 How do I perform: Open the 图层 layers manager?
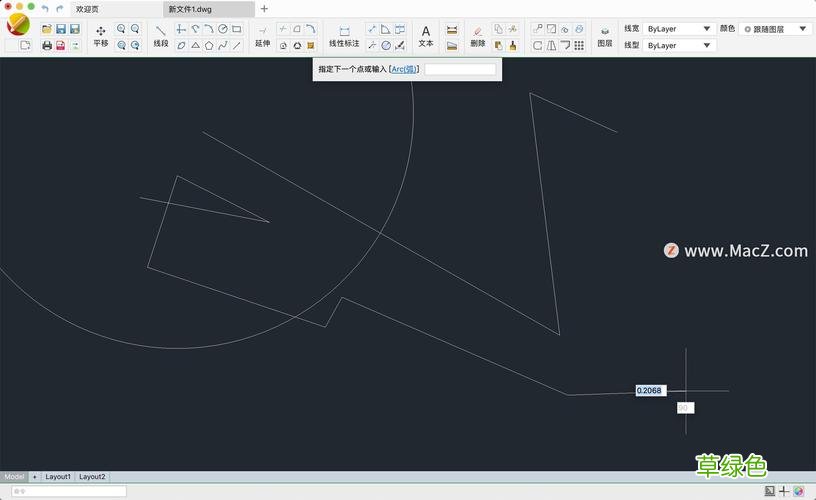(604, 36)
